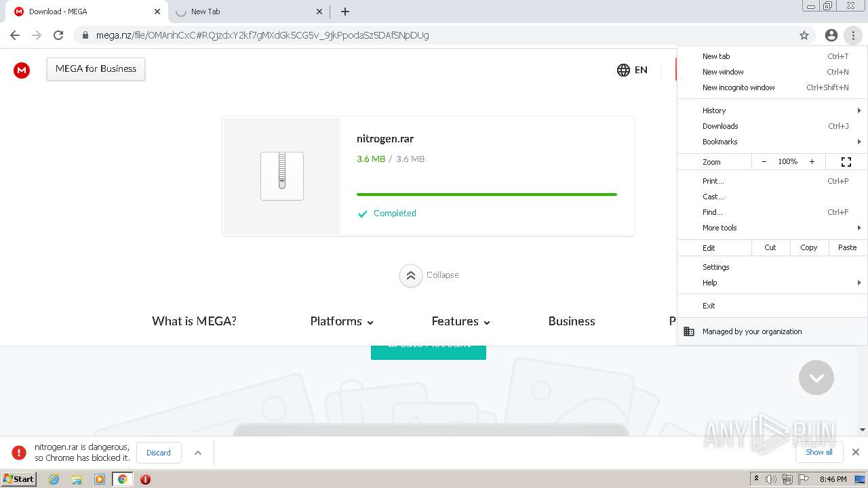868x488 pixels.
Task: Select New window menu item
Action: point(772,72)
